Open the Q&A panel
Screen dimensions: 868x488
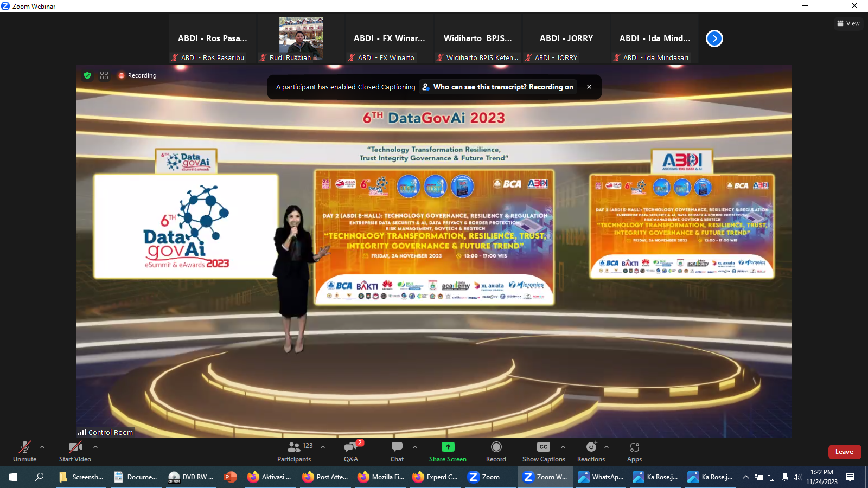pyautogui.click(x=350, y=452)
